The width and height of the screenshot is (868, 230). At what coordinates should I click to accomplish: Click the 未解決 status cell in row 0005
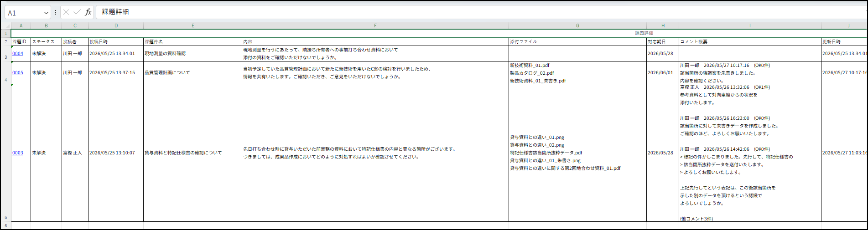click(x=47, y=73)
